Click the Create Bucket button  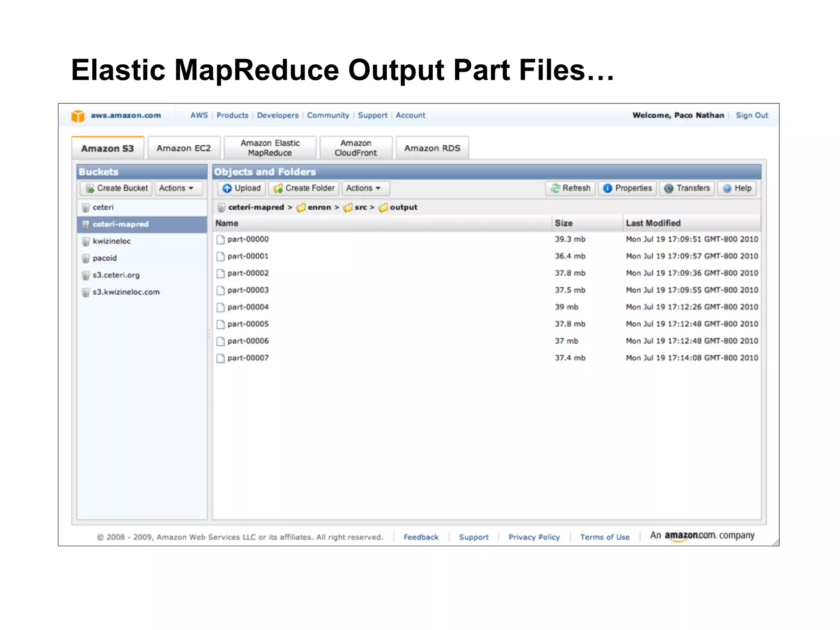coord(116,188)
